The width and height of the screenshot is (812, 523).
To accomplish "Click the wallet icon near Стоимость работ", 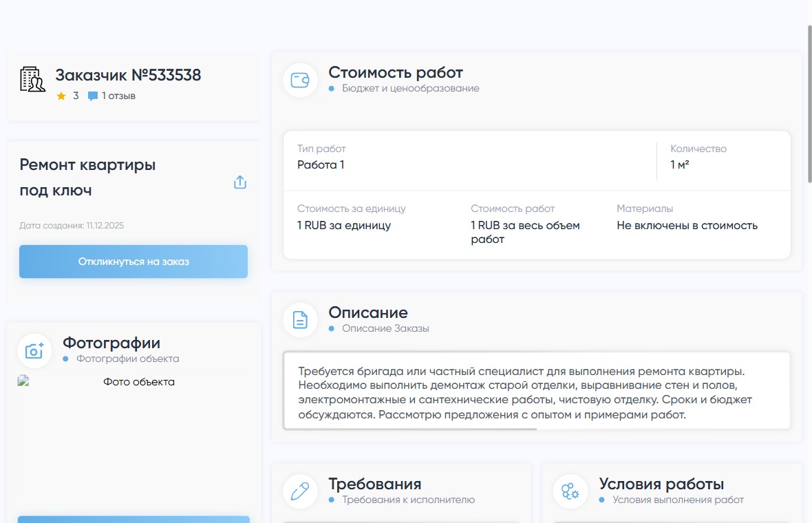I will (300, 81).
